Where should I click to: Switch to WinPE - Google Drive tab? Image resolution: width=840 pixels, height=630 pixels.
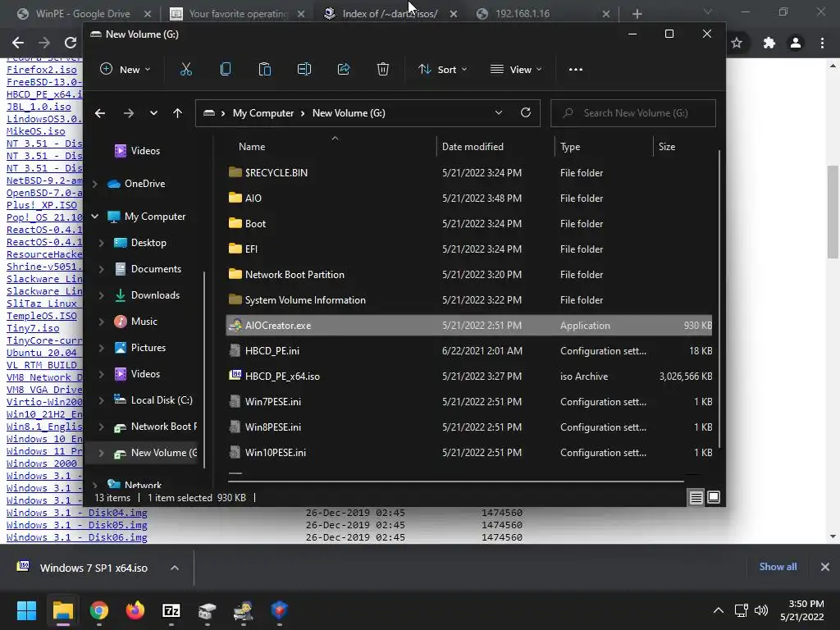83,13
